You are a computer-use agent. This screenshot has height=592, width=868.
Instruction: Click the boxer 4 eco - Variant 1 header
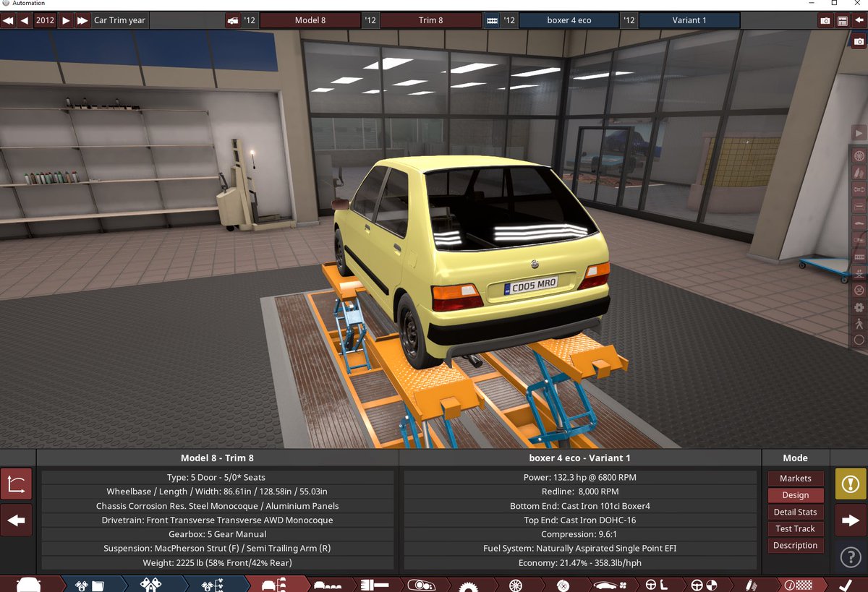click(580, 458)
